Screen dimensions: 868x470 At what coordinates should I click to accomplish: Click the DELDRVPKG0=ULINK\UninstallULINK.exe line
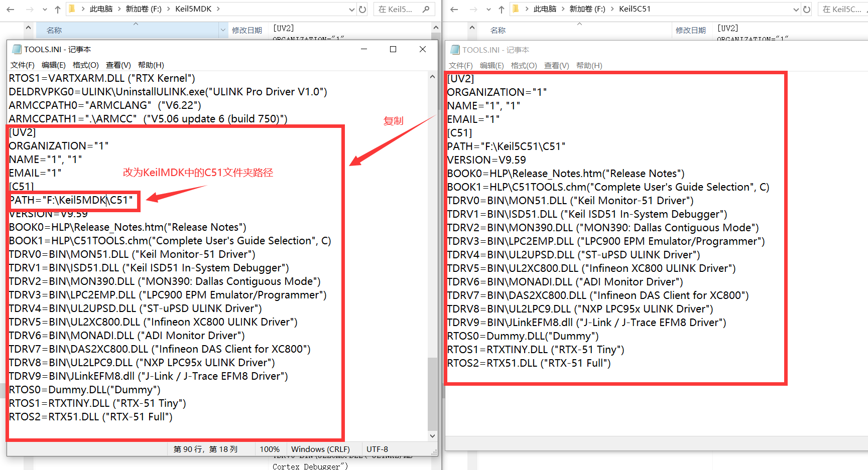(168, 92)
